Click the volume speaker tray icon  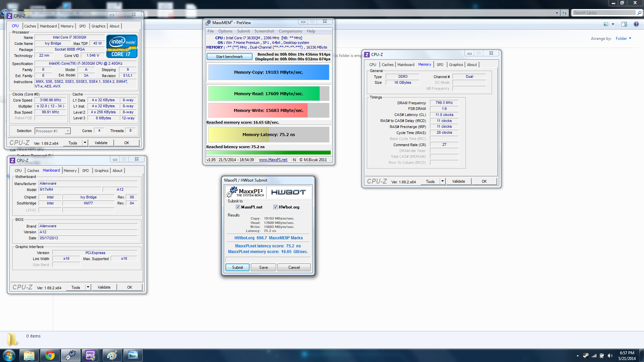coord(610,356)
